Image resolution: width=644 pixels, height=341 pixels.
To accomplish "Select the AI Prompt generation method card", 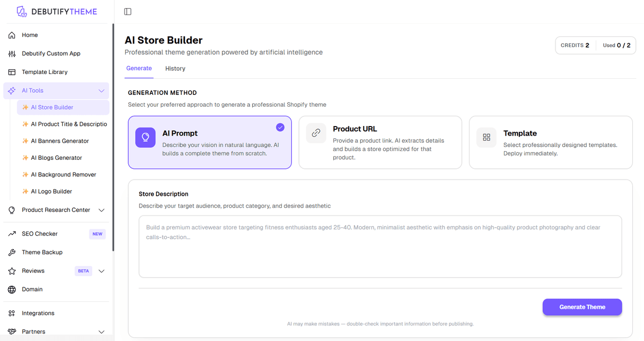I will pos(210,143).
